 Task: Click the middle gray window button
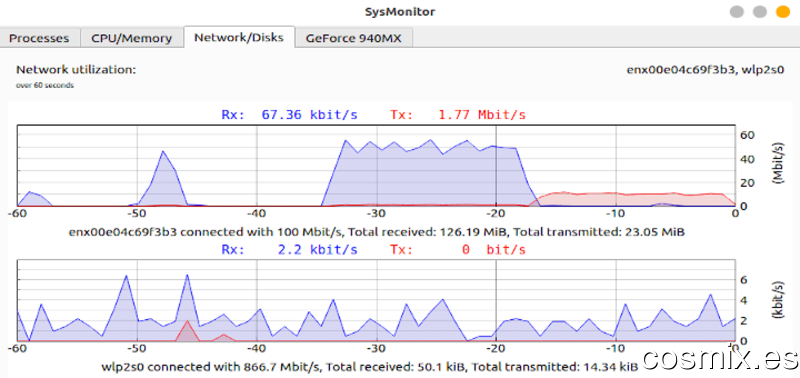(x=760, y=12)
